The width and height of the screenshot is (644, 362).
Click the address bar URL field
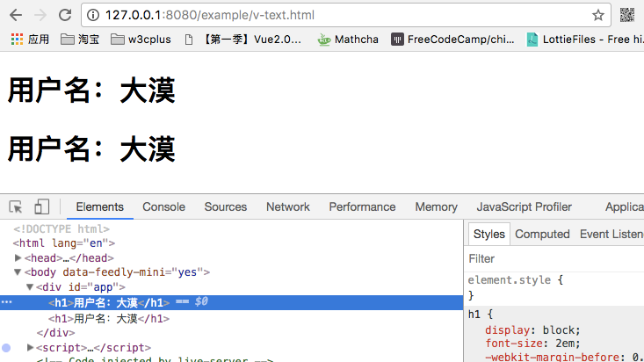346,15
